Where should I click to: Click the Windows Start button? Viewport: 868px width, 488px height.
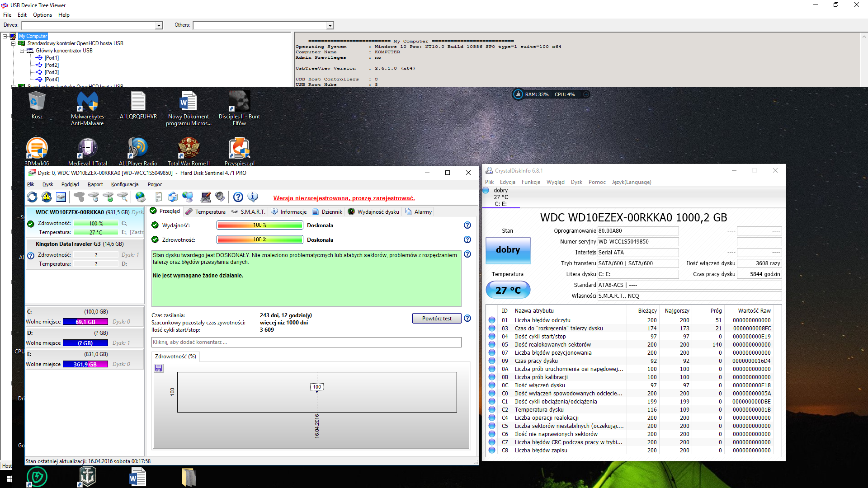tap(9, 479)
